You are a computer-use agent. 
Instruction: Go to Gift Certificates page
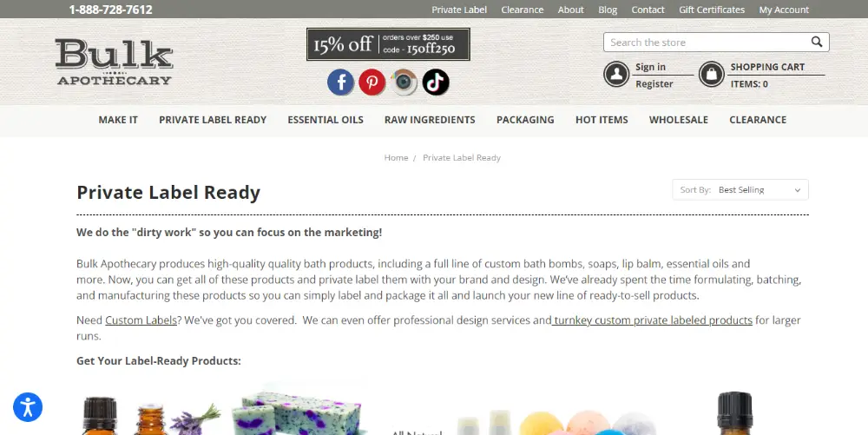click(x=712, y=10)
